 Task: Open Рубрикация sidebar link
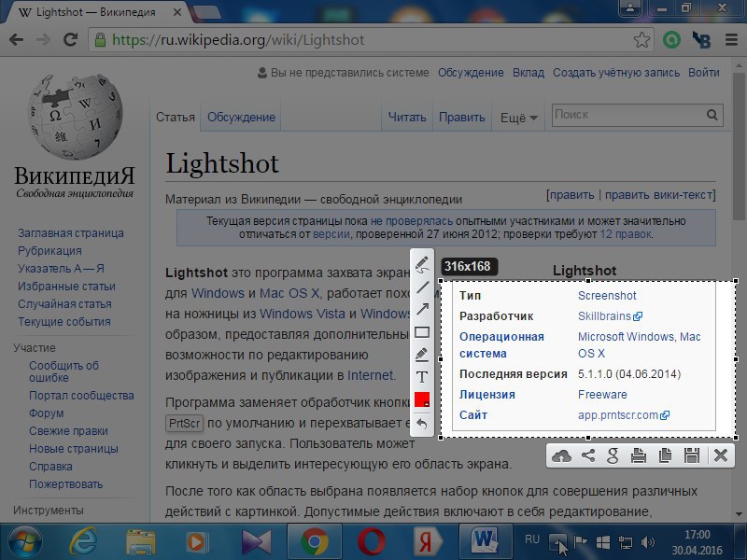[x=49, y=250]
